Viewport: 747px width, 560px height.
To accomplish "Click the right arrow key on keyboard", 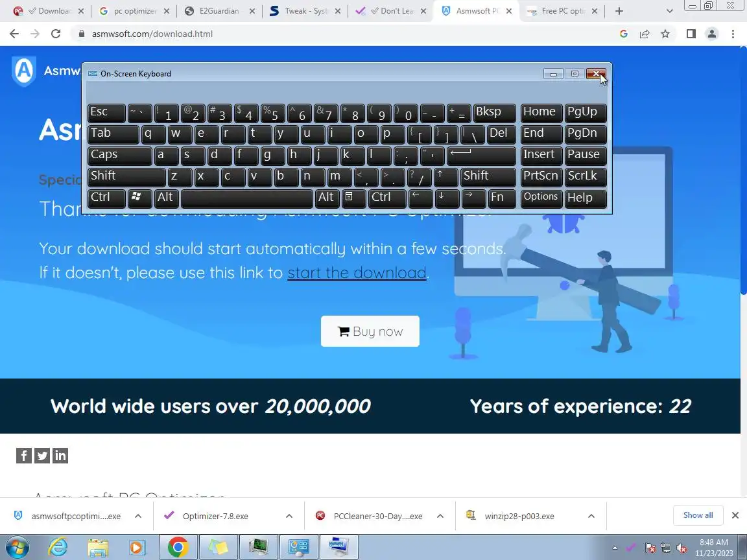I will point(474,198).
